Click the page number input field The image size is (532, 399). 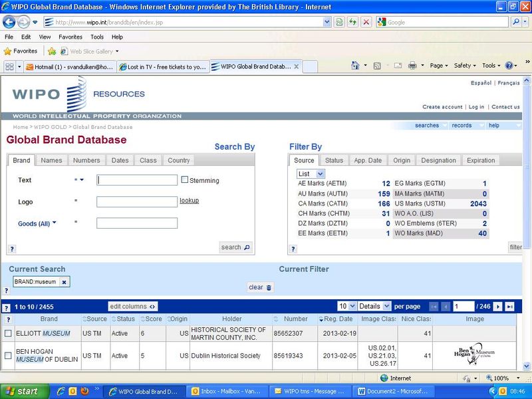(463, 307)
